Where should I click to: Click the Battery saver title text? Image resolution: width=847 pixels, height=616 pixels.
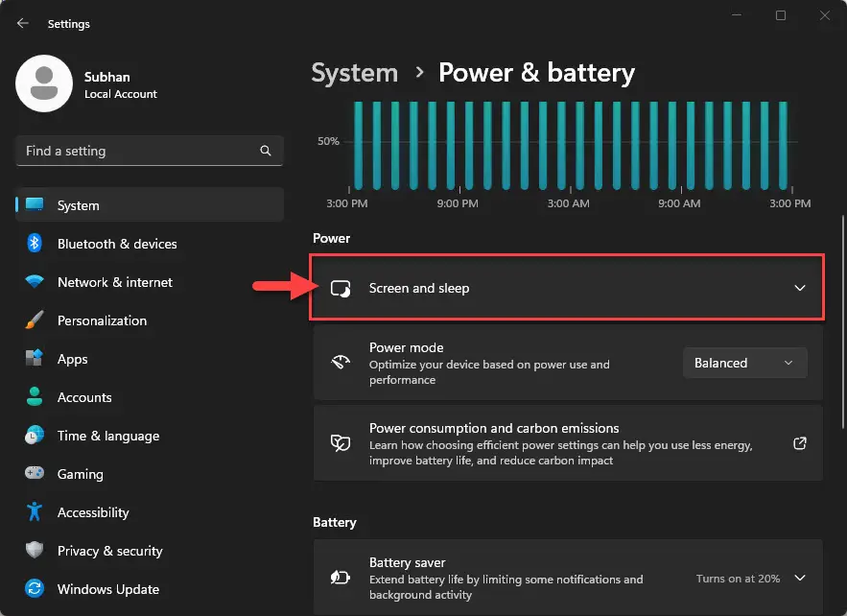[x=408, y=562]
